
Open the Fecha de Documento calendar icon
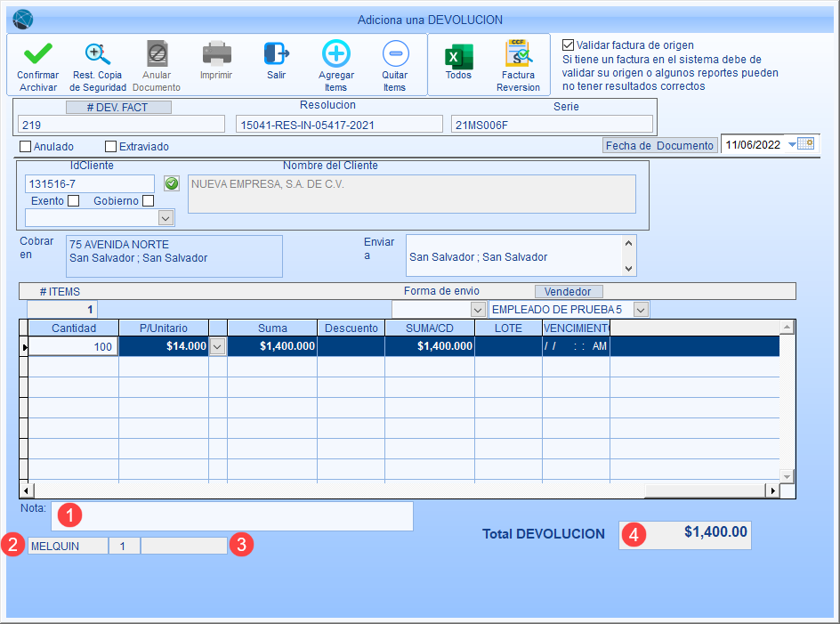806,143
